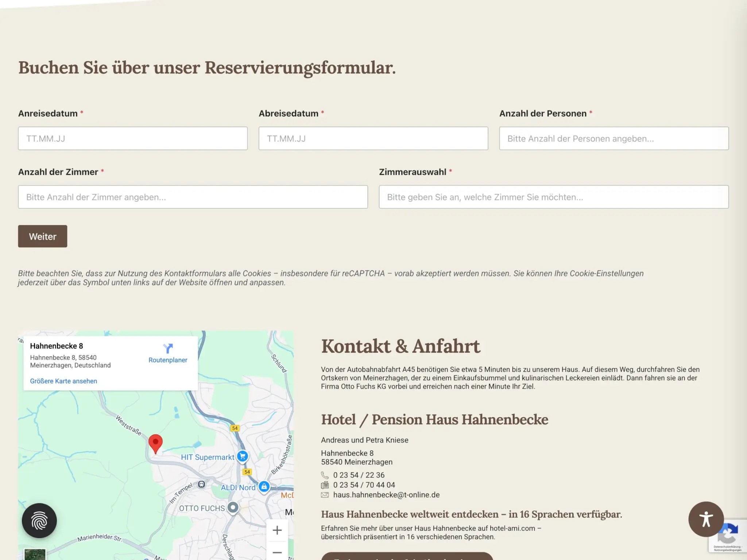Zoom out the map with minus
747x560 pixels.
(x=277, y=552)
